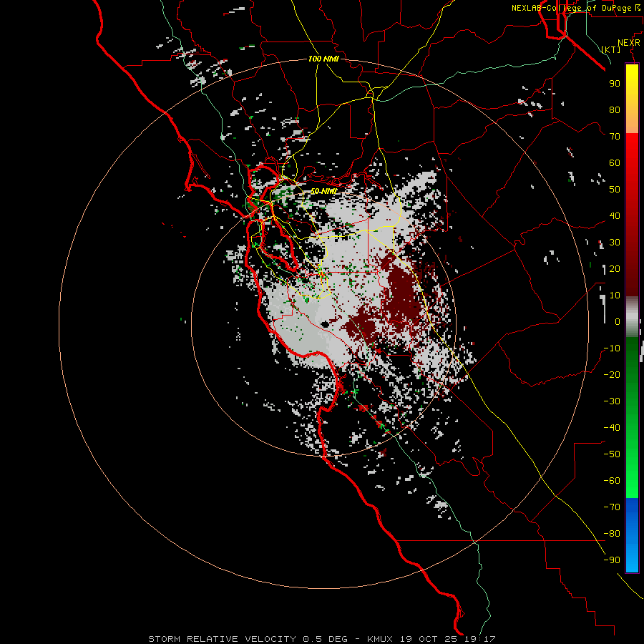The image size is (644, 644).
Task: Click the "0.5 DEG" elevation text
Action: [x=326, y=639]
